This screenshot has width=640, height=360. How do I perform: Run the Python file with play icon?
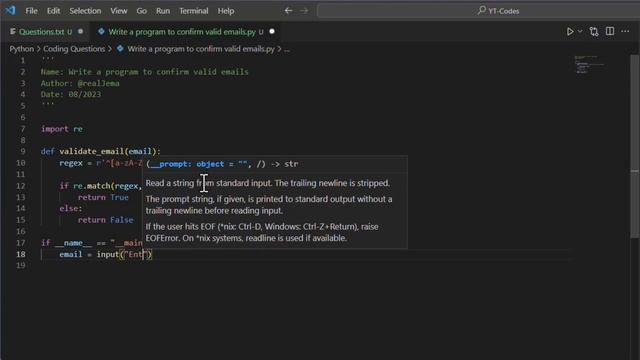(570, 31)
